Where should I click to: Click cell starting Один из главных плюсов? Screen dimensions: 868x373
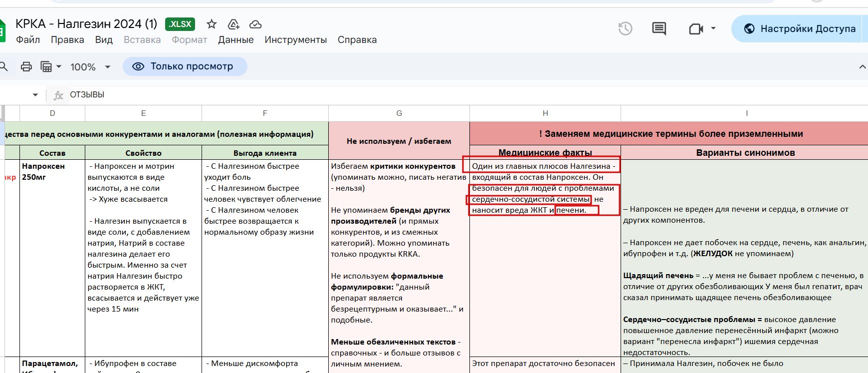[545, 258]
